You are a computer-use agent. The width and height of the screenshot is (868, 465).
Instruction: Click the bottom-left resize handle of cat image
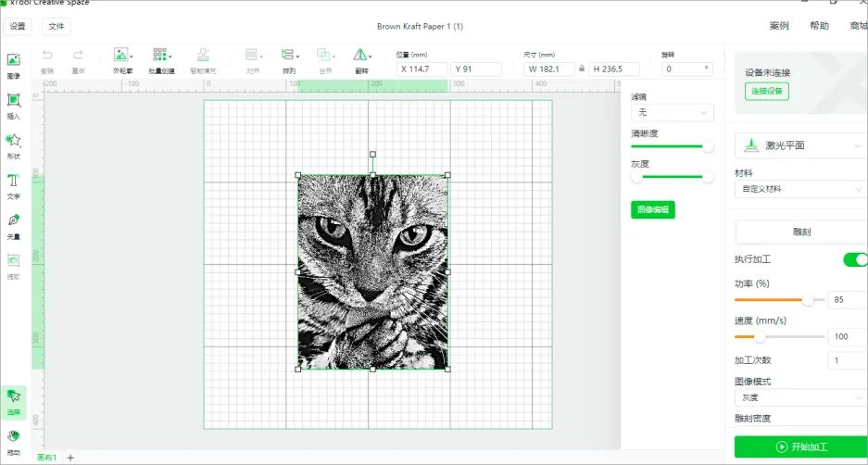pos(297,370)
